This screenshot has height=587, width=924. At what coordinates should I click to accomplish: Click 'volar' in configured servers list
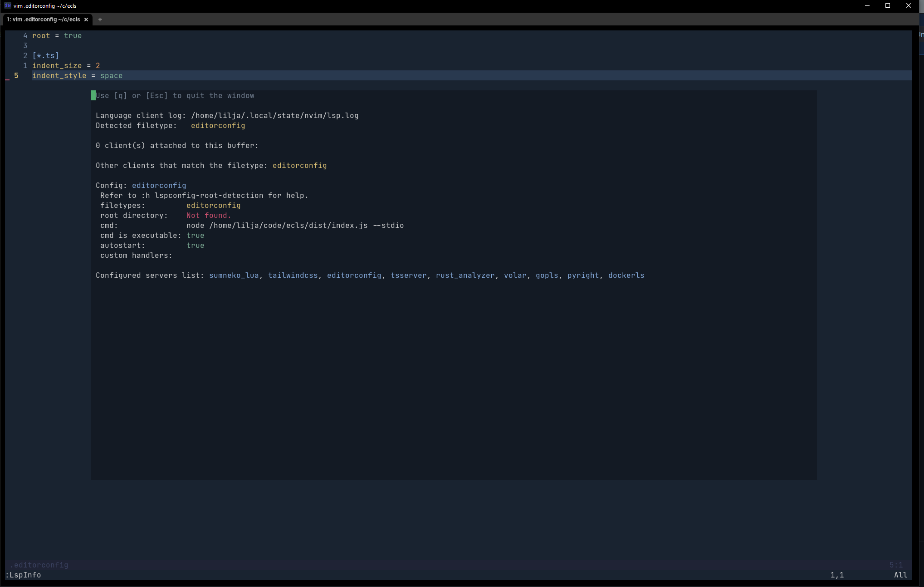tap(515, 276)
